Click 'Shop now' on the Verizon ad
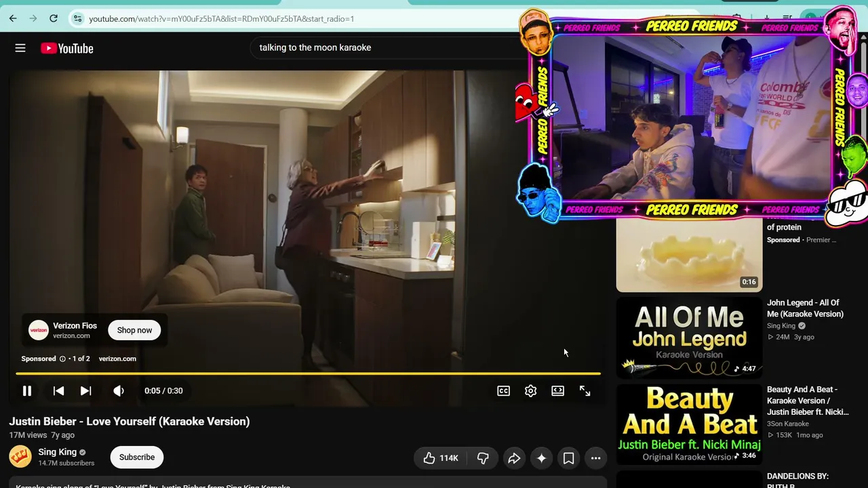This screenshot has width=868, height=488. 134,330
